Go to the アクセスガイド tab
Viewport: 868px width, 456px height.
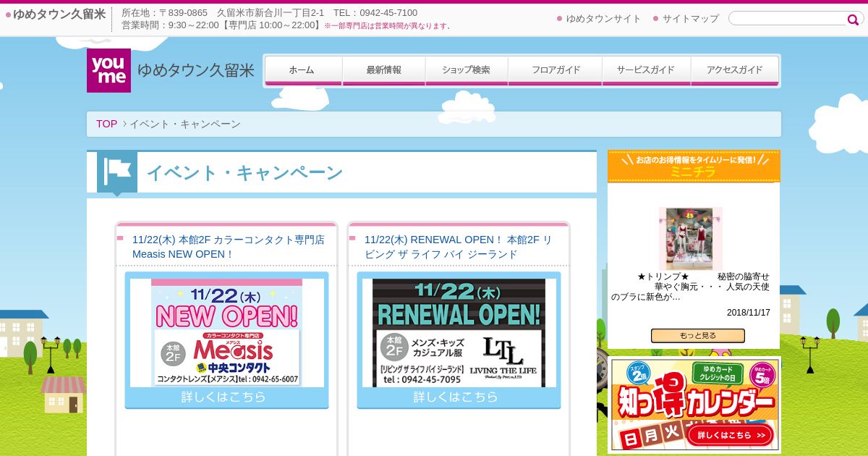tap(735, 71)
